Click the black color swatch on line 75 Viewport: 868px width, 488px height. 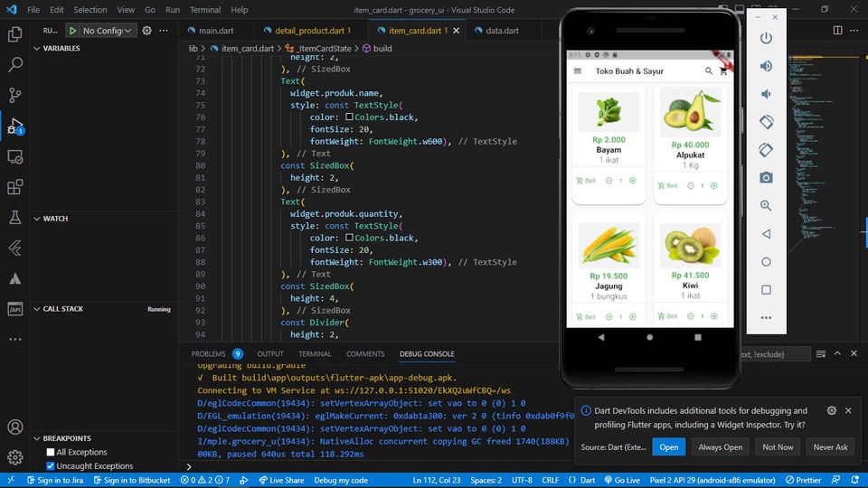pos(350,117)
